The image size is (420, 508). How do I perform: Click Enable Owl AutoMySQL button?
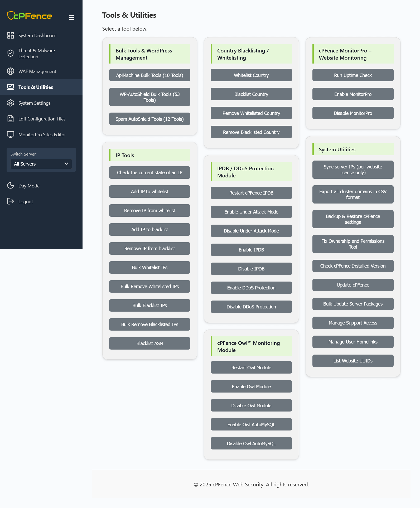(251, 424)
